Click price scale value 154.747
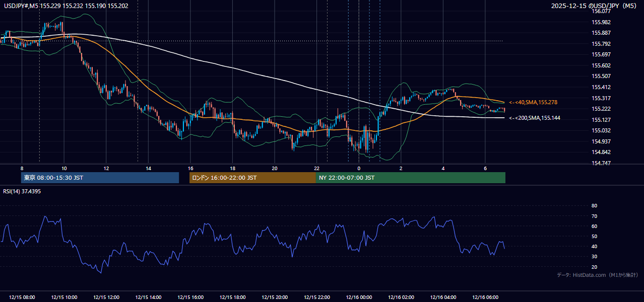The height and width of the screenshot is (302, 644). click(601, 163)
